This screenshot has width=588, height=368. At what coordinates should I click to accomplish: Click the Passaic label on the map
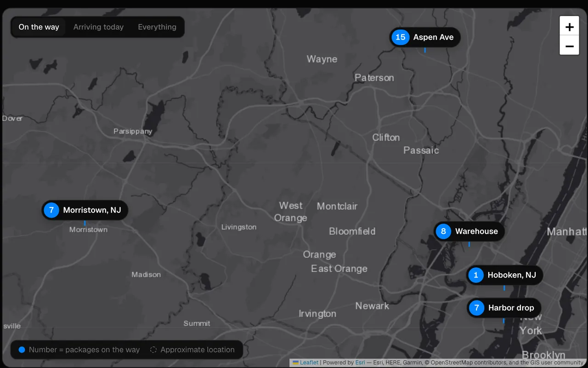coord(421,150)
